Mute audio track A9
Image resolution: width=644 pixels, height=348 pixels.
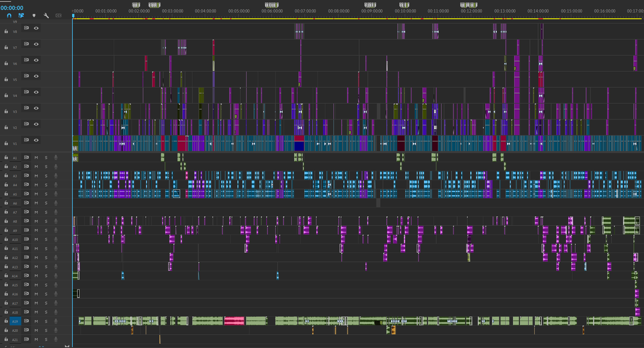pos(36,230)
